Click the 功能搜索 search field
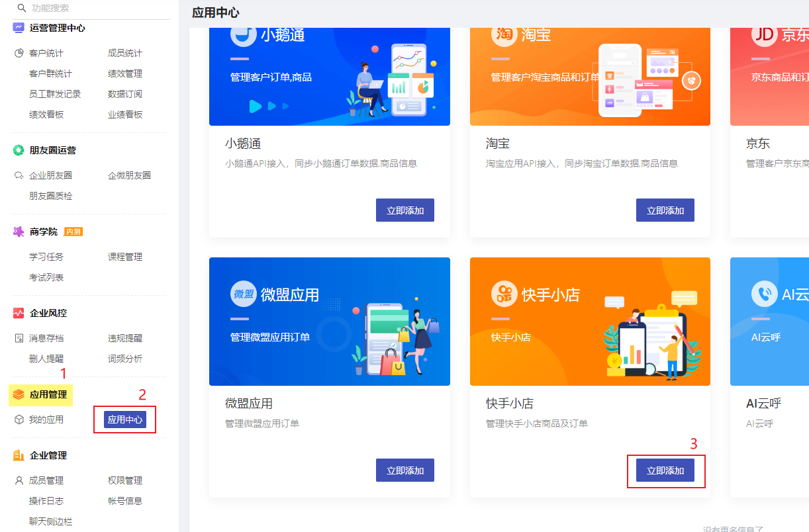The image size is (809, 532). tap(91, 9)
